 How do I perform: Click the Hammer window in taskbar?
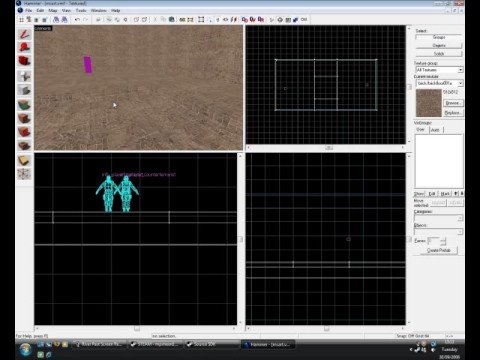pyautogui.click(x=269, y=344)
